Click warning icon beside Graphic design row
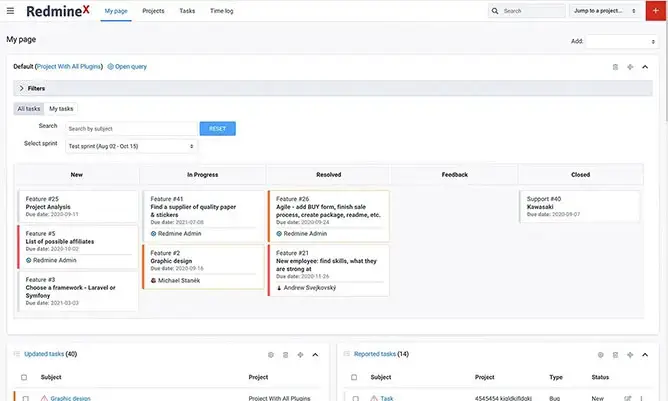This screenshot has width=668, height=401. tap(44, 398)
